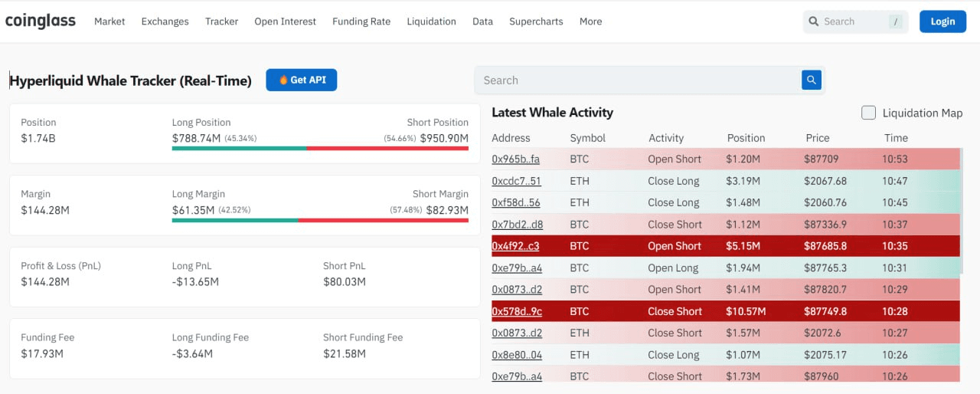Click the $17.93M Funding Fee value

click(41, 353)
